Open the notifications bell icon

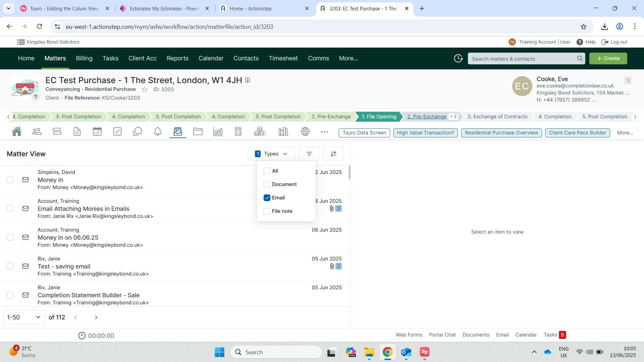click(158, 132)
